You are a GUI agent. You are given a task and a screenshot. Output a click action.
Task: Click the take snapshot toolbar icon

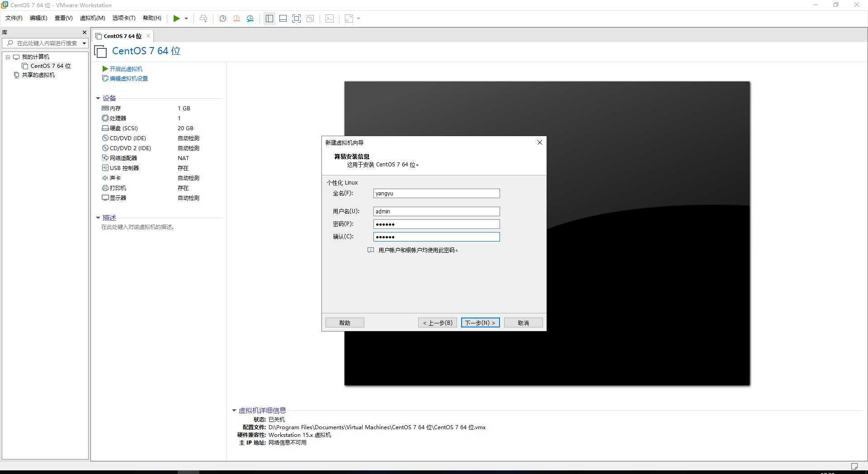point(222,19)
